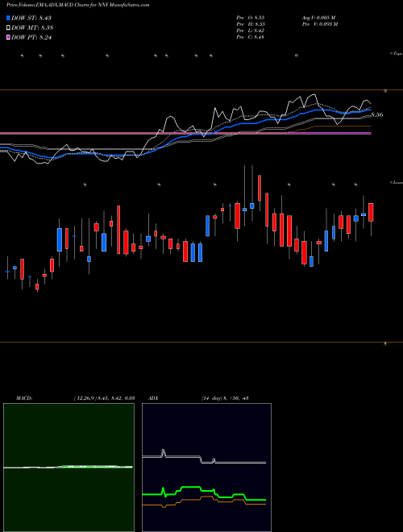Click the 'Lows' marker row label
Image resolution: width=403 pixels, height=532 pixels.
(x=396, y=182)
